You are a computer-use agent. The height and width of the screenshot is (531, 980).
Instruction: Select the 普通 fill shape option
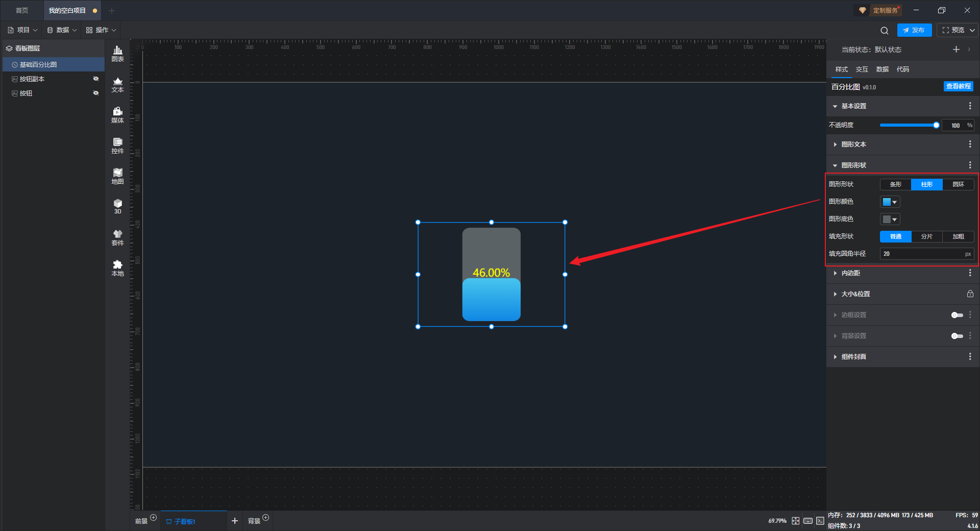896,236
